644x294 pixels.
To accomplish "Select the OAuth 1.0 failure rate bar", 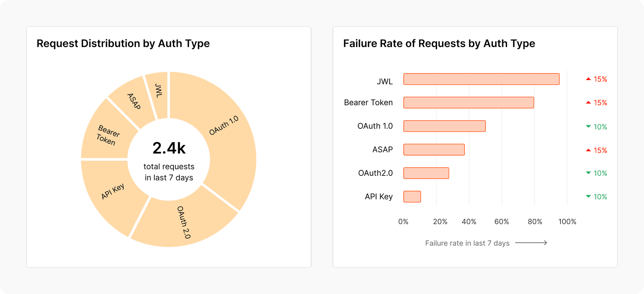I will (x=444, y=126).
